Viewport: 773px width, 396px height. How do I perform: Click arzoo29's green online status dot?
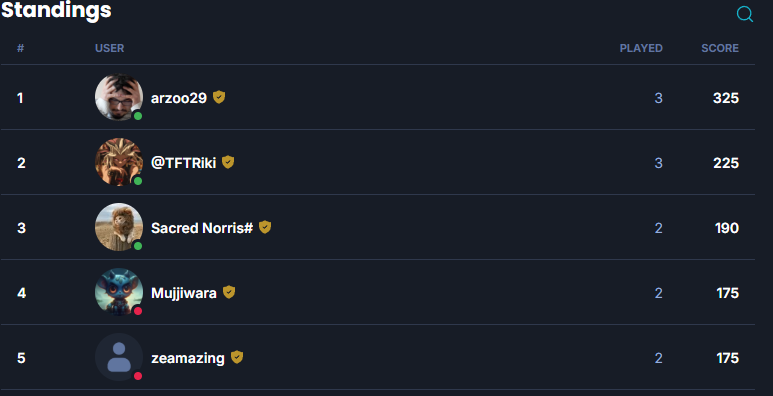pyautogui.click(x=138, y=116)
